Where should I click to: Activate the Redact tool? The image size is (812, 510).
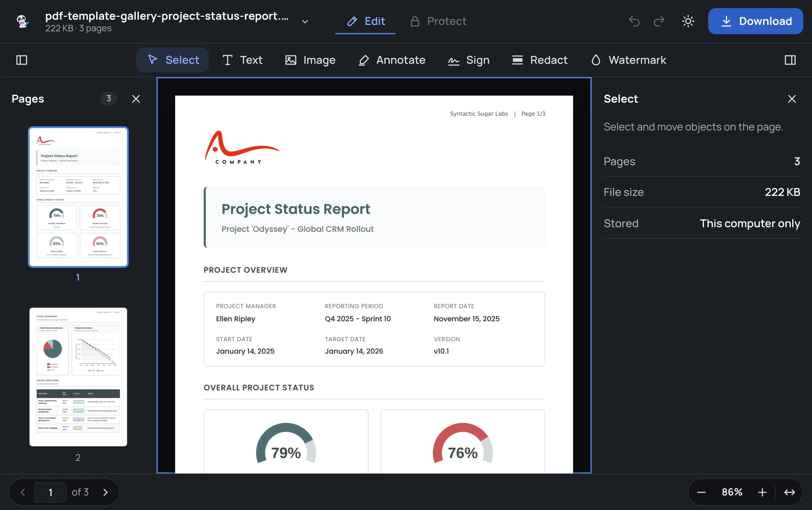click(540, 60)
